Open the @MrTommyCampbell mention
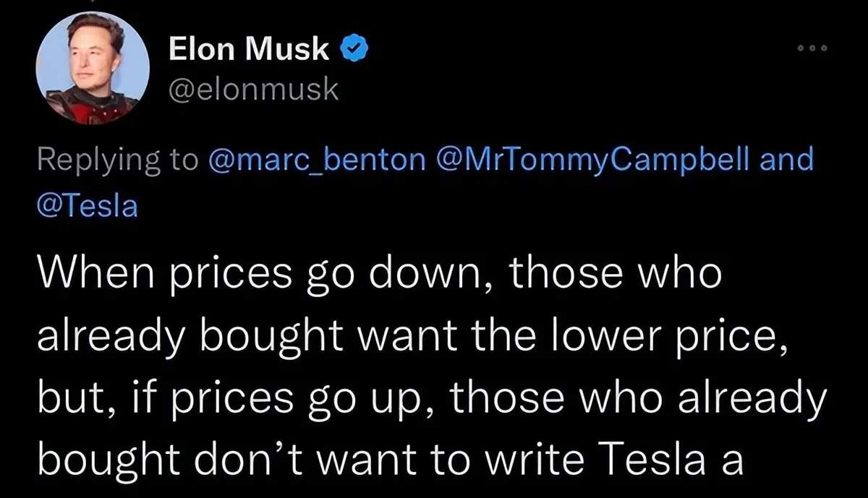 click(593, 159)
